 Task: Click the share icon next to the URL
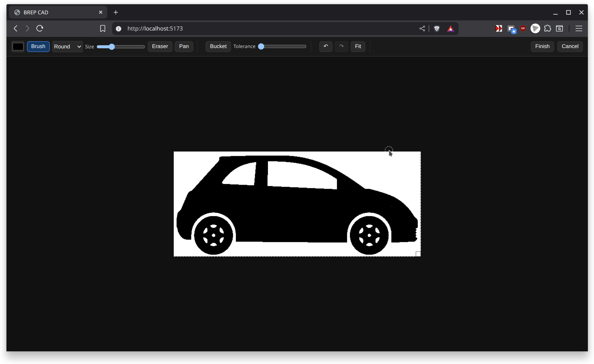pyautogui.click(x=422, y=29)
